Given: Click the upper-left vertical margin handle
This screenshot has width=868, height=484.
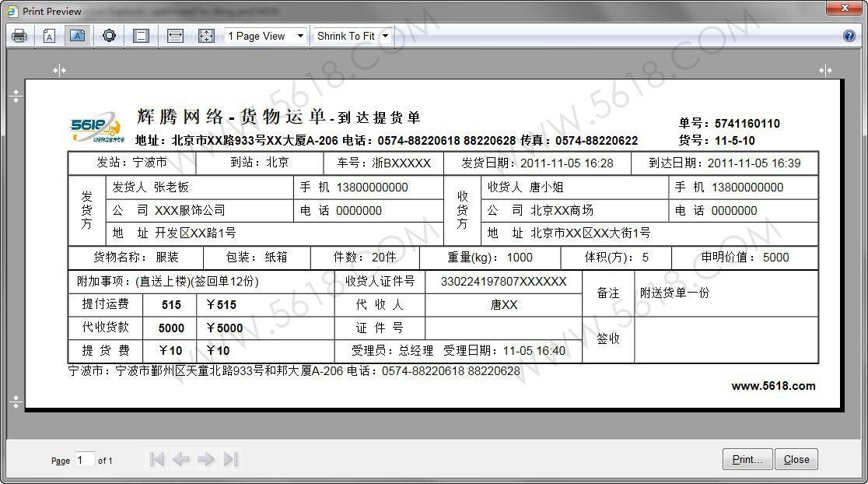Looking at the screenshot, I should pyautogui.click(x=16, y=96).
